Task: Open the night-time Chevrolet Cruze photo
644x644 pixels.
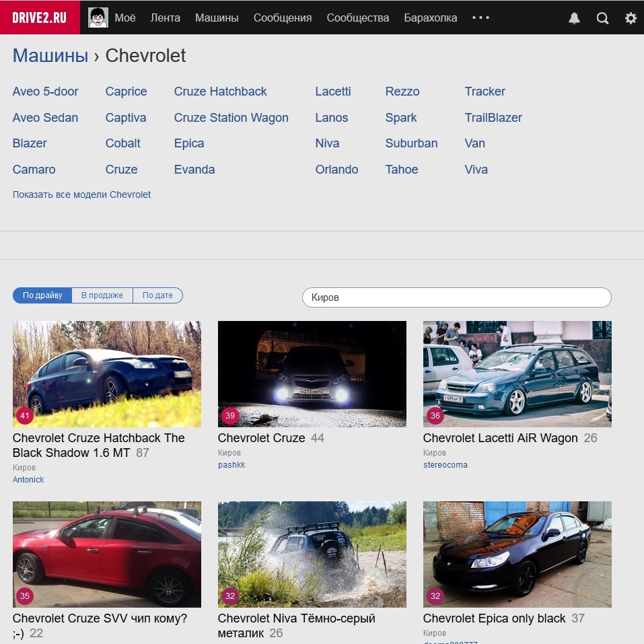Action: [x=312, y=374]
